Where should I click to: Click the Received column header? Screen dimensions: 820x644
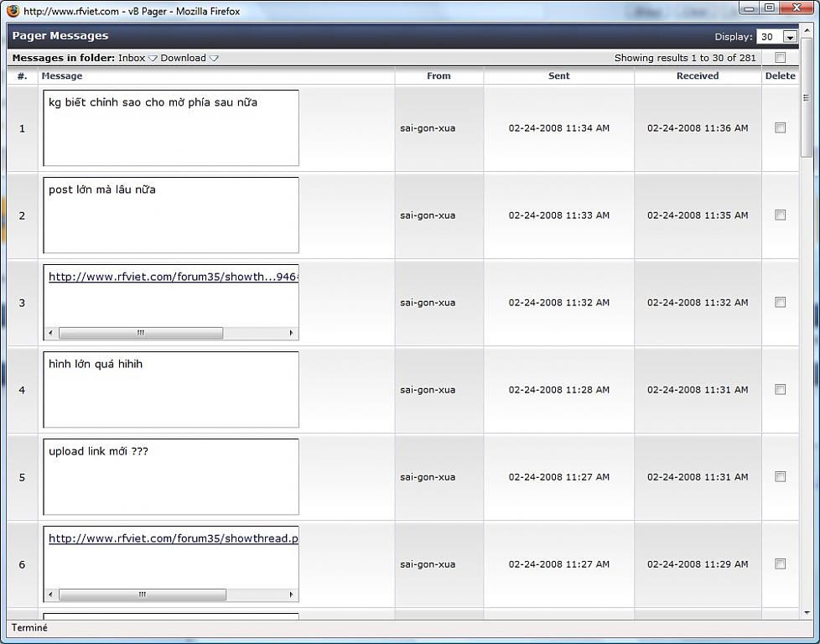click(697, 75)
